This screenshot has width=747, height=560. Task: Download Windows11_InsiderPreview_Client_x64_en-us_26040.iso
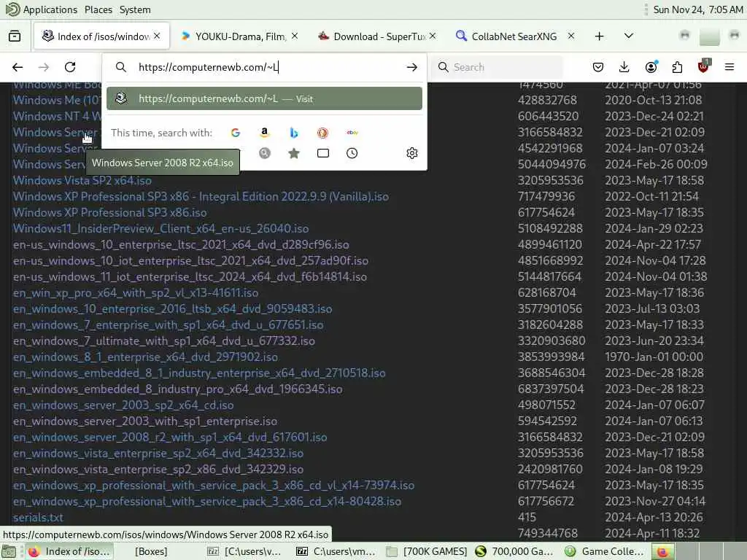(160, 228)
